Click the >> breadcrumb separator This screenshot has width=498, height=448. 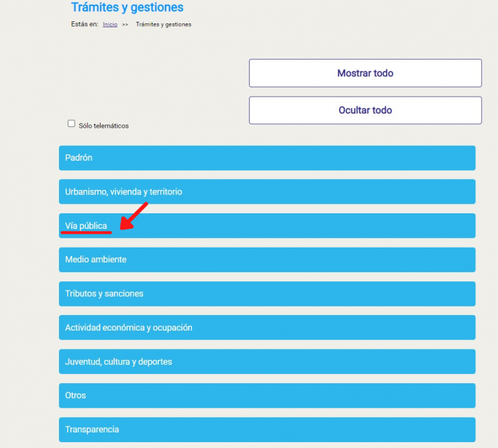[x=125, y=25]
